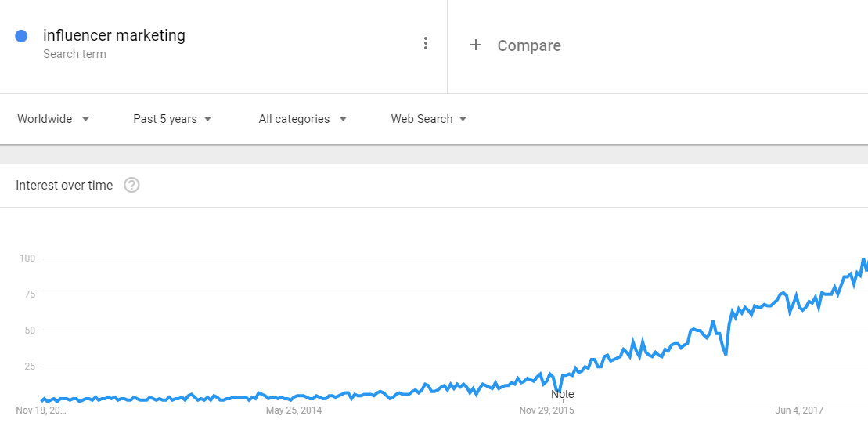868x430 pixels.
Task: Click the Search term subtitle label
Action: tap(74, 54)
